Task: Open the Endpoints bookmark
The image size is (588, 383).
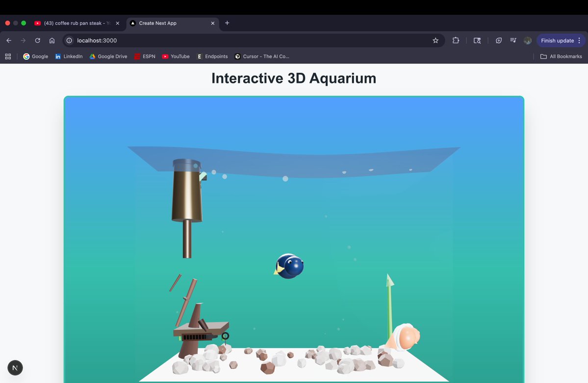Action: point(212,56)
